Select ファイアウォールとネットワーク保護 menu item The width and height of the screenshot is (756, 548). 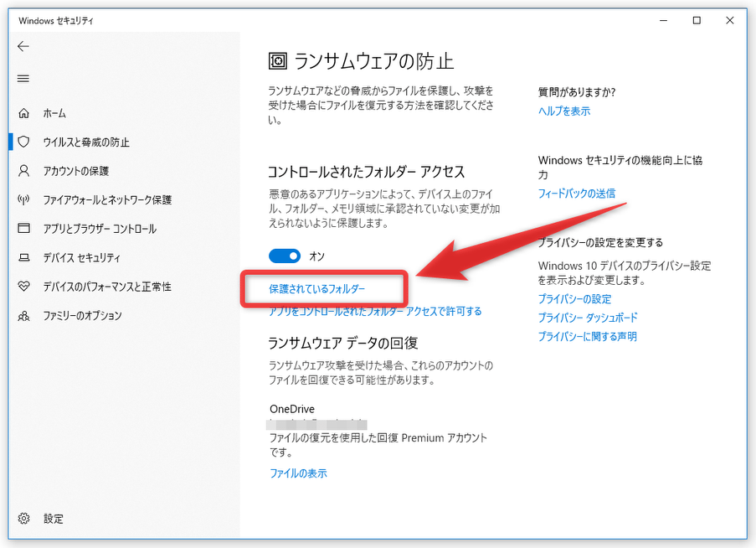click(107, 199)
